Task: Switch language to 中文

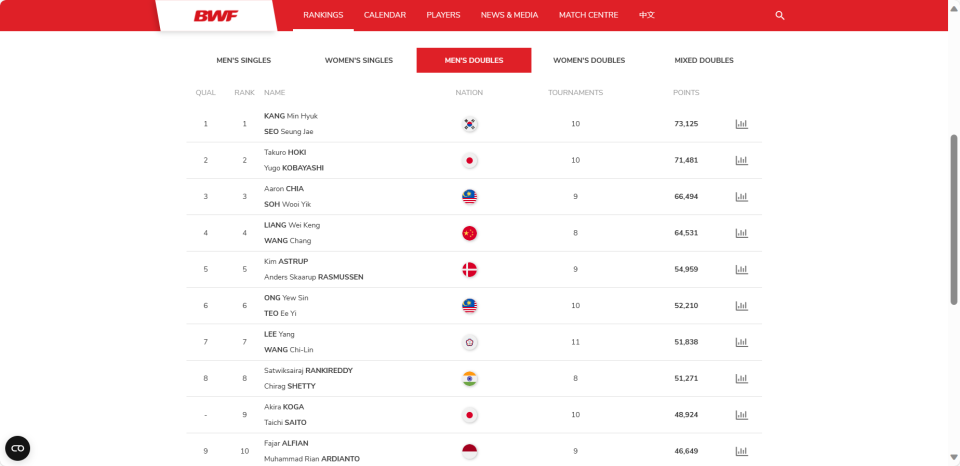Action: pyautogui.click(x=647, y=15)
